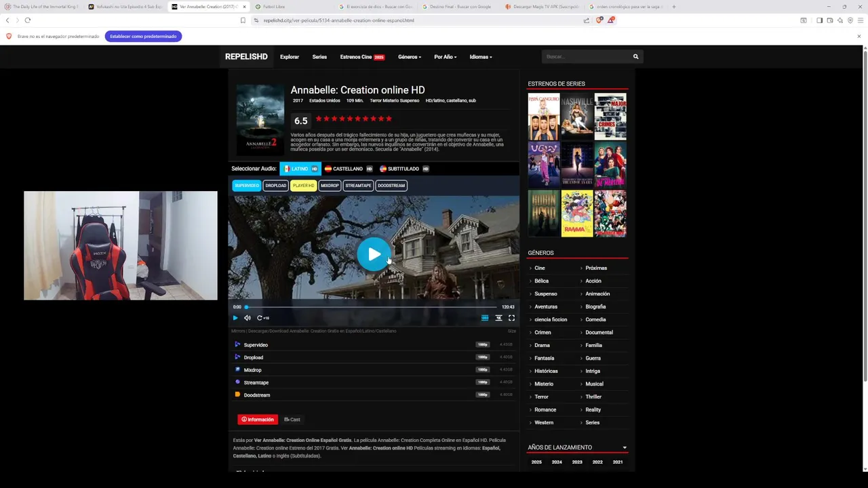This screenshot has height=488, width=868.
Task: Bookmark this page with bookmark icon
Action: [243, 20]
